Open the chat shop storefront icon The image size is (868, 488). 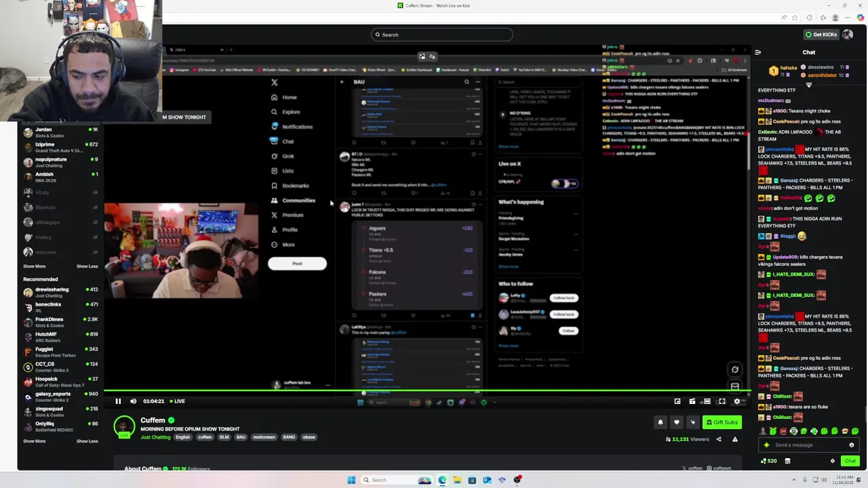click(x=787, y=461)
